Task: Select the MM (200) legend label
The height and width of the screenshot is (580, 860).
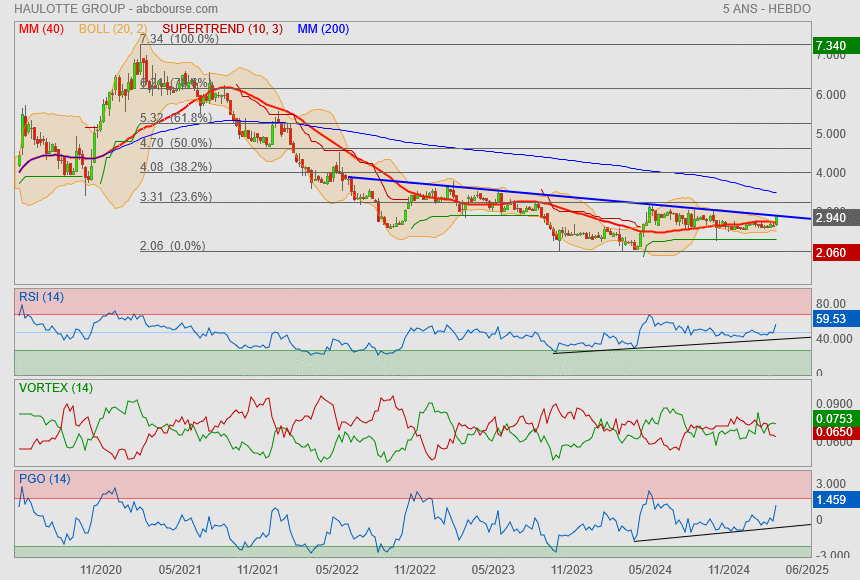Action: click(x=323, y=29)
